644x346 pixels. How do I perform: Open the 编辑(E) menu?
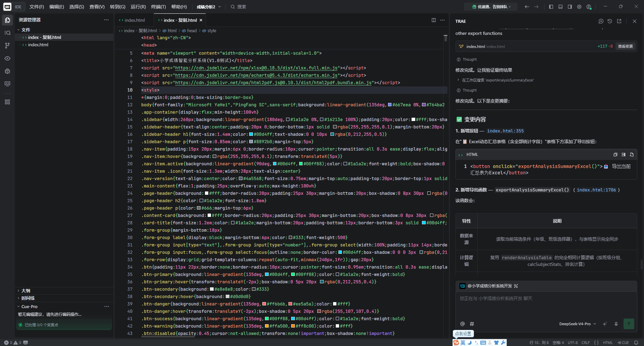pyautogui.click(x=56, y=7)
